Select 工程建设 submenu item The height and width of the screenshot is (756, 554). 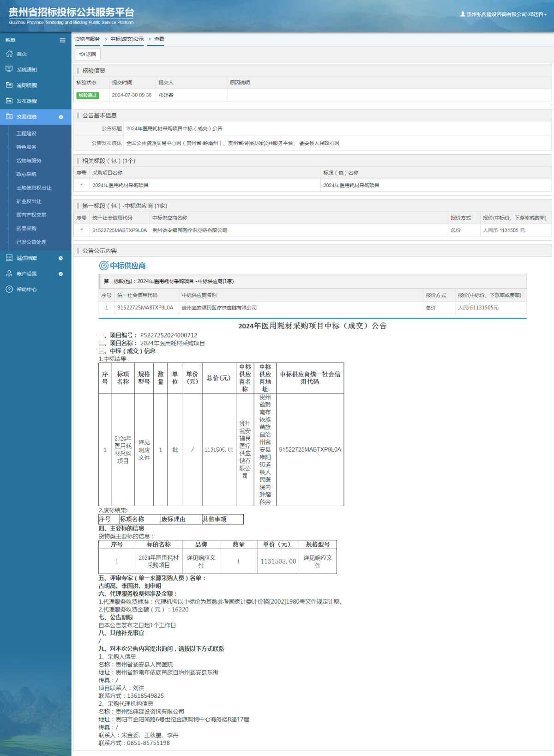[26, 133]
